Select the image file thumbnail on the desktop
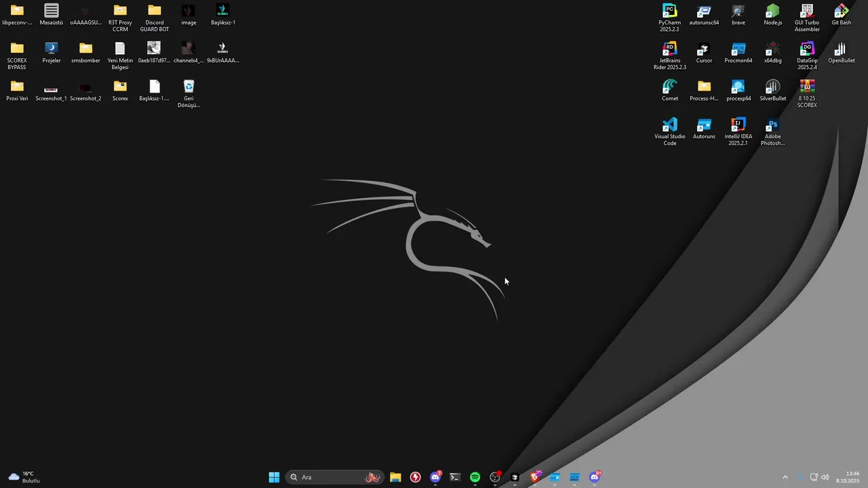The width and height of the screenshot is (868, 488). point(189,15)
